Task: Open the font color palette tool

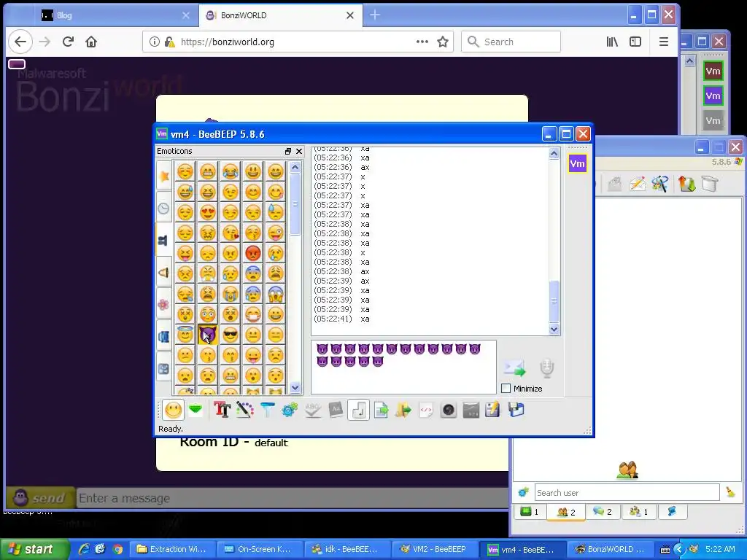Action: [x=245, y=410]
